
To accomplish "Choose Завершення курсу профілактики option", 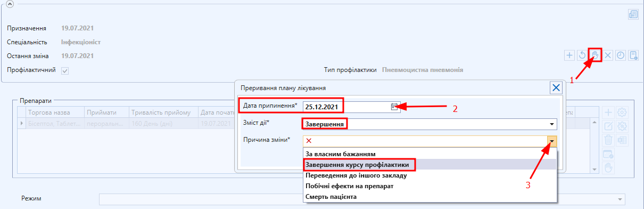I will 430,164.
